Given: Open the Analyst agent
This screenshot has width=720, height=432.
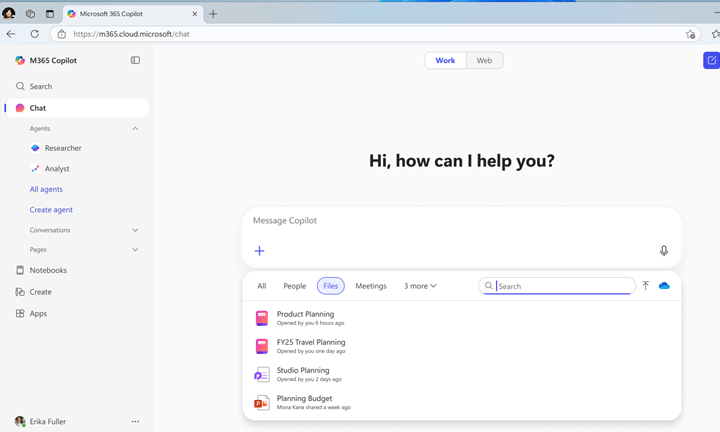Looking at the screenshot, I should pyautogui.click(x=57, y=168).
